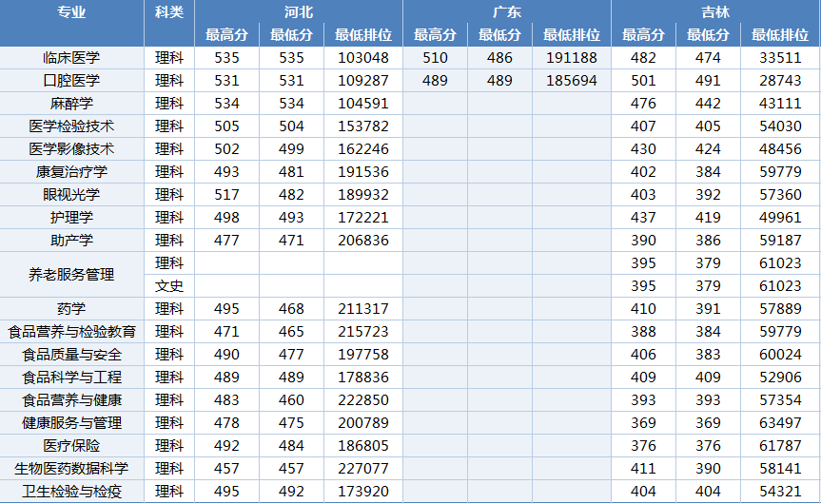
Task: Click the 最低排位 header under 广东
Action: point(571,35)
